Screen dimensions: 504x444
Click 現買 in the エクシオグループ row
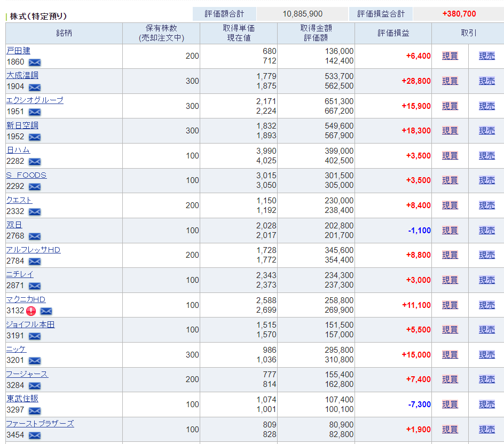(450, 106)
